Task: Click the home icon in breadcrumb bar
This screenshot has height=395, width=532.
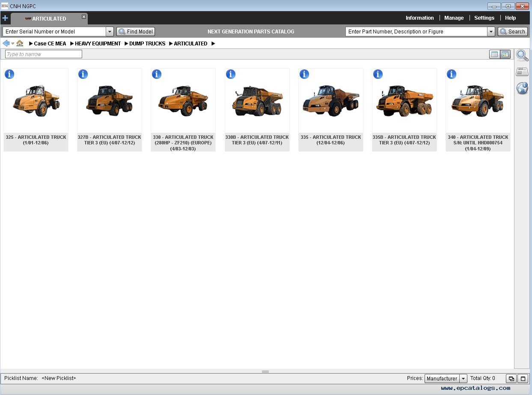Action: click(x=20, y=43)
